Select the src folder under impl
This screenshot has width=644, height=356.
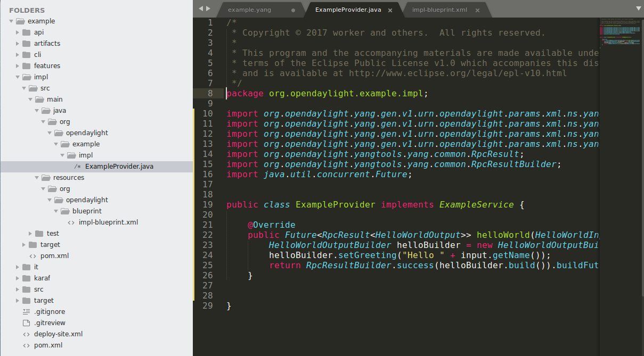point(45,88)
